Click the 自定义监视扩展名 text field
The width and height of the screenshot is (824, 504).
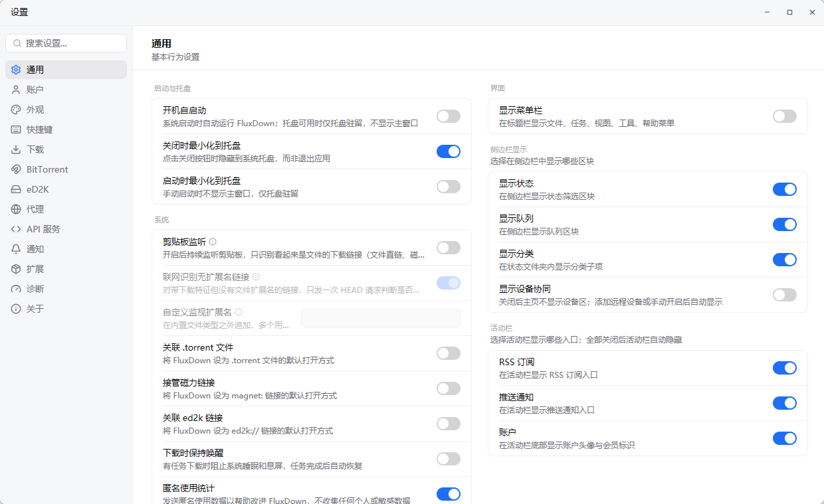coord(381,318)
